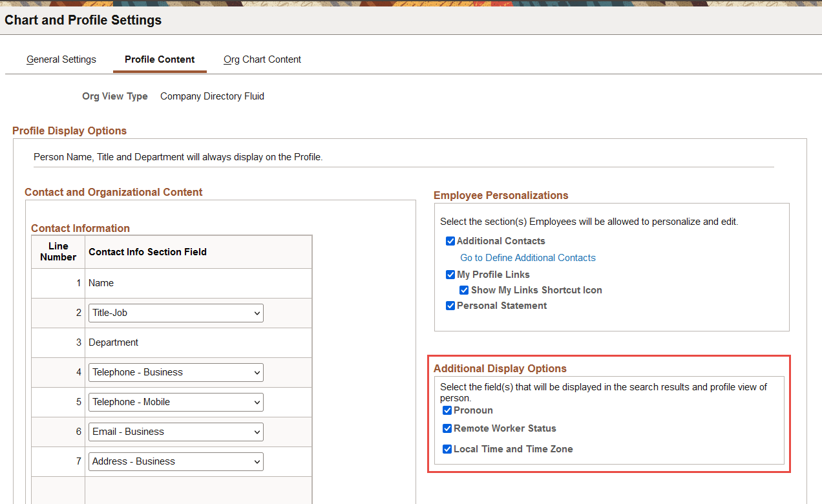Click the Contact Info Section Field column header
The image size is (822, 504).
click(x=147, y=252)
